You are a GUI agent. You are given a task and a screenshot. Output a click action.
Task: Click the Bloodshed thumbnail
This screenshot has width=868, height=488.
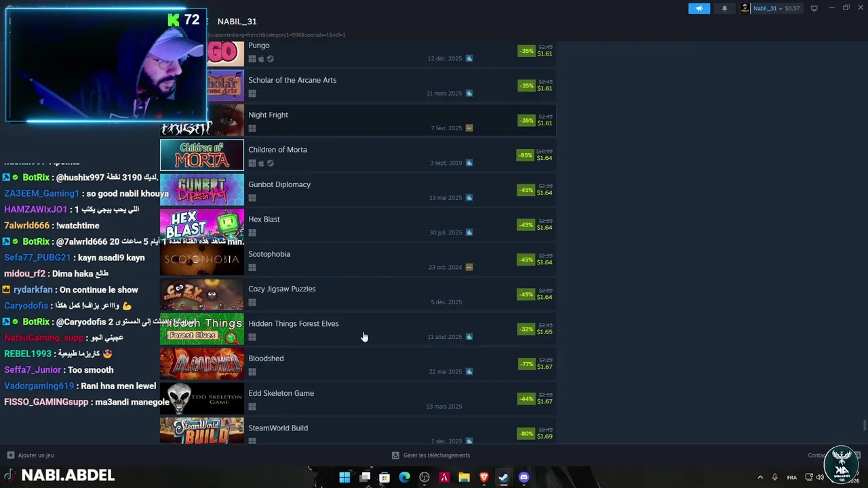pos(202,364)
